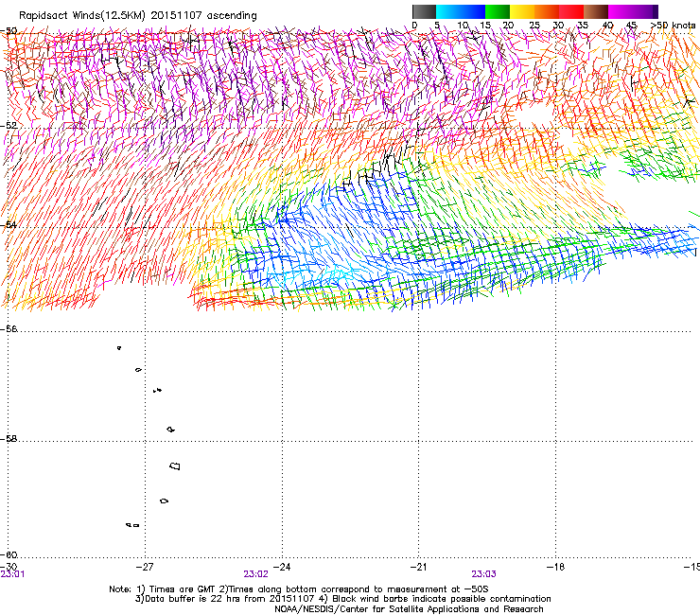Click latitude label '-56' on left axis
The width and height of the screenshot is (700, 615).
9,328
